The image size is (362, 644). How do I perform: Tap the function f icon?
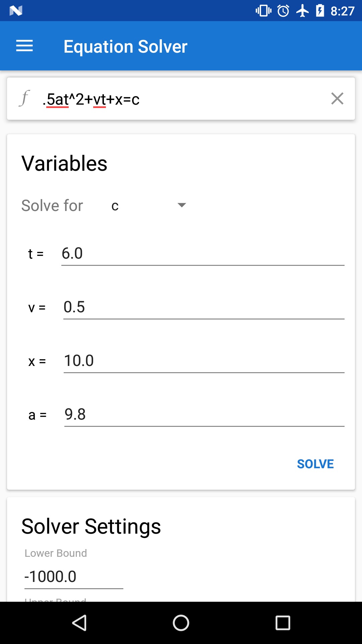pos(24,99)
